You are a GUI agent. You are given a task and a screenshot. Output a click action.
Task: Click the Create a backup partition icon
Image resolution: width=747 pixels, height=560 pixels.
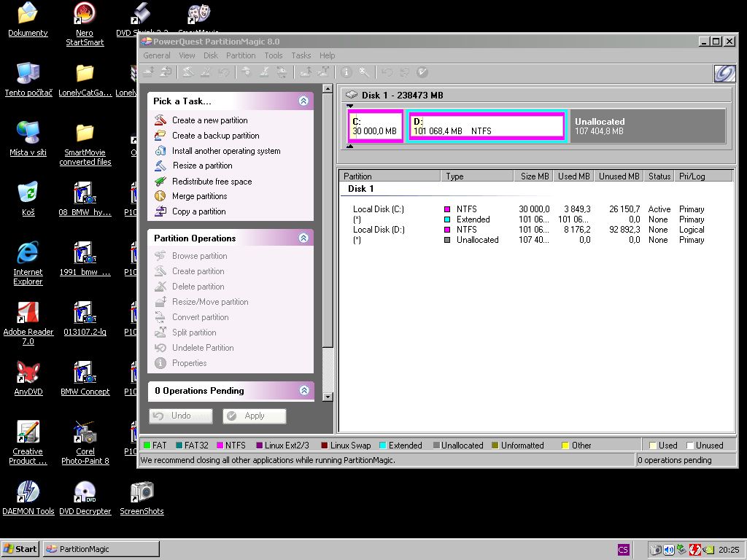(x=160, y=135)
